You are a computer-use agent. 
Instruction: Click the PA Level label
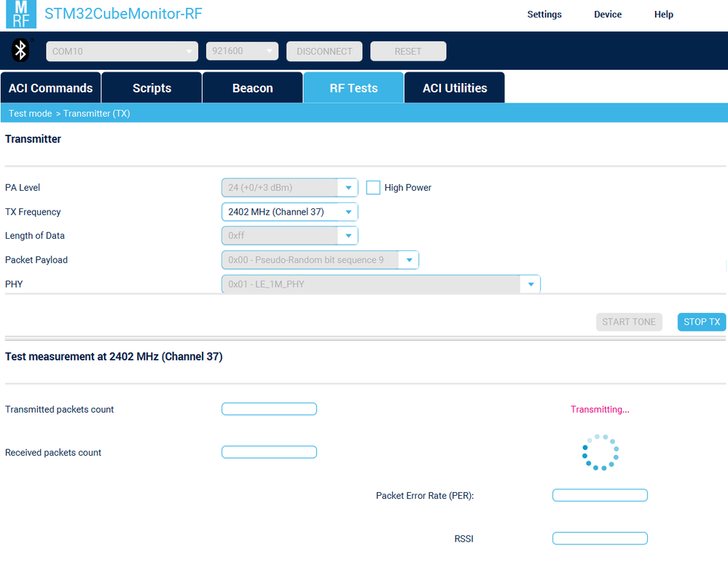[x=23, y=187]
